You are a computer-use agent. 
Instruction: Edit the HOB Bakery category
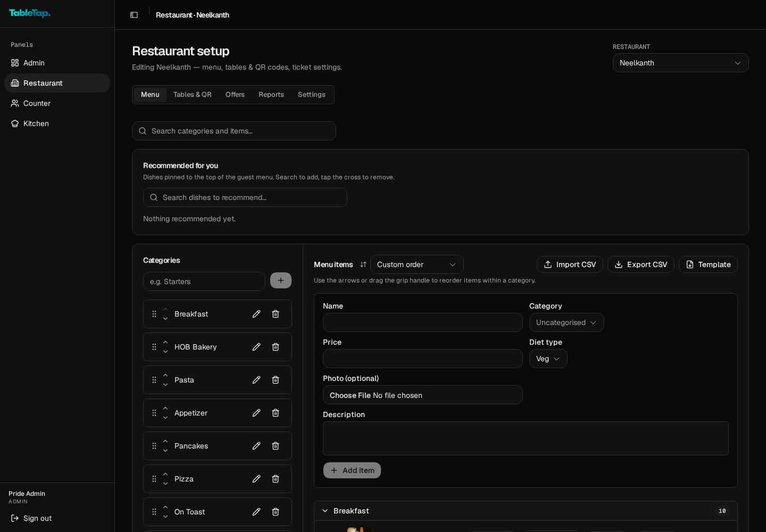(x=256, y=347)
